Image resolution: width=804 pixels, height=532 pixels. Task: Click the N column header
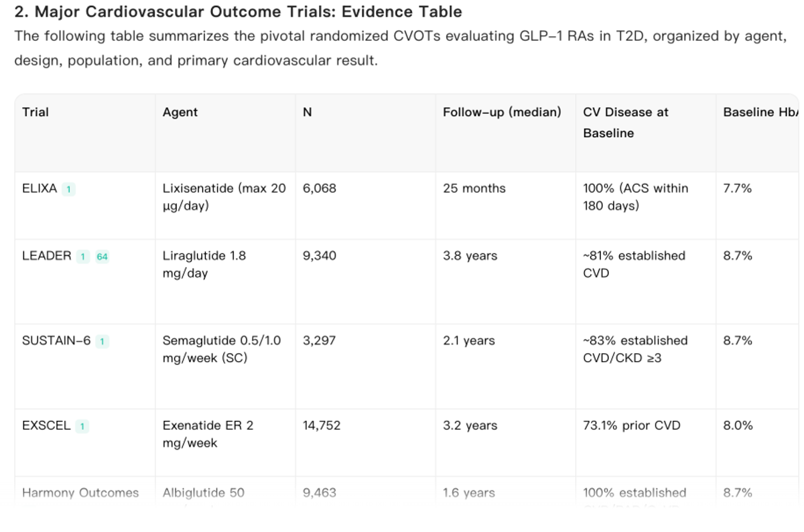tap(308, 113)
